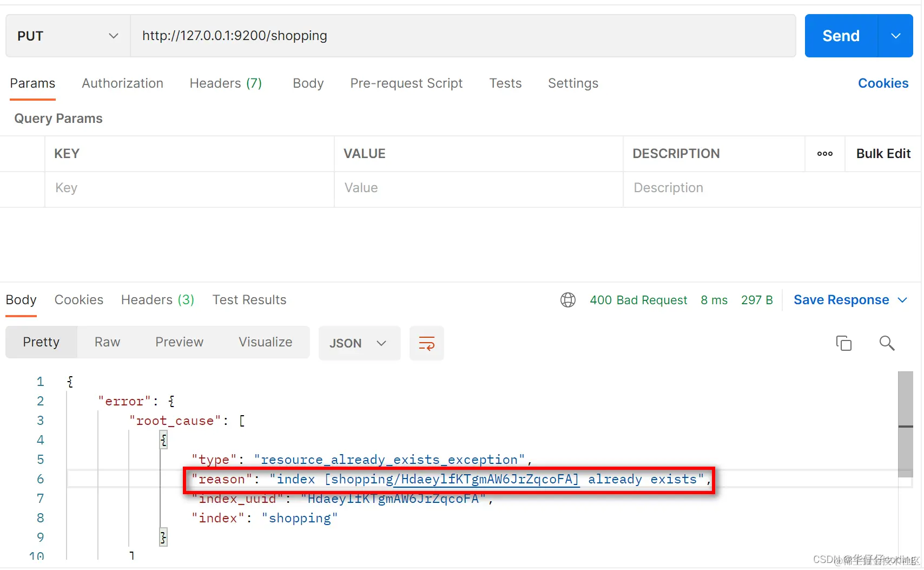Click the 400 Bad Request status
Image resolution: width=924 pixels, height=570 pixels.
[638, 300]
